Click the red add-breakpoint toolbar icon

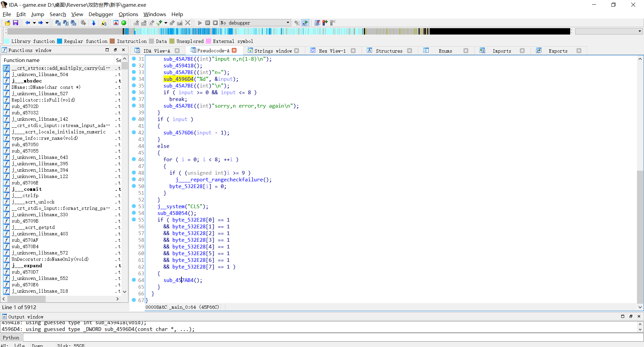(x=325, y=23)
